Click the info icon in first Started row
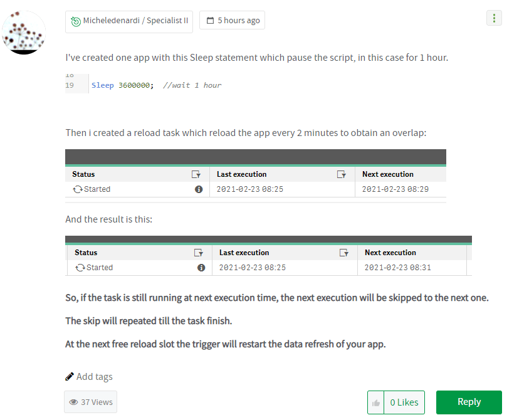Image resolution: width=529 pixels, height=420 pixels. pyautogui.click(x=199, y=189)
